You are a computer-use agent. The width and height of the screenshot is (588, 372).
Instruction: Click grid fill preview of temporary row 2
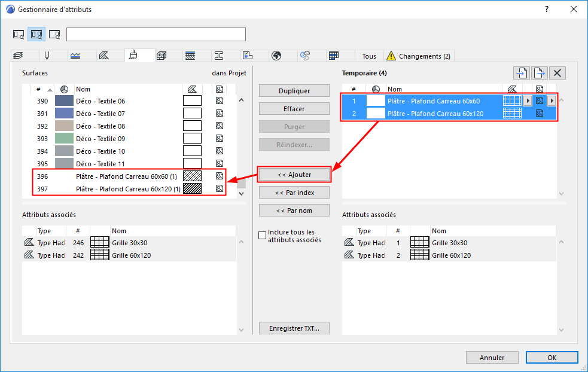(x=512, y=113)
